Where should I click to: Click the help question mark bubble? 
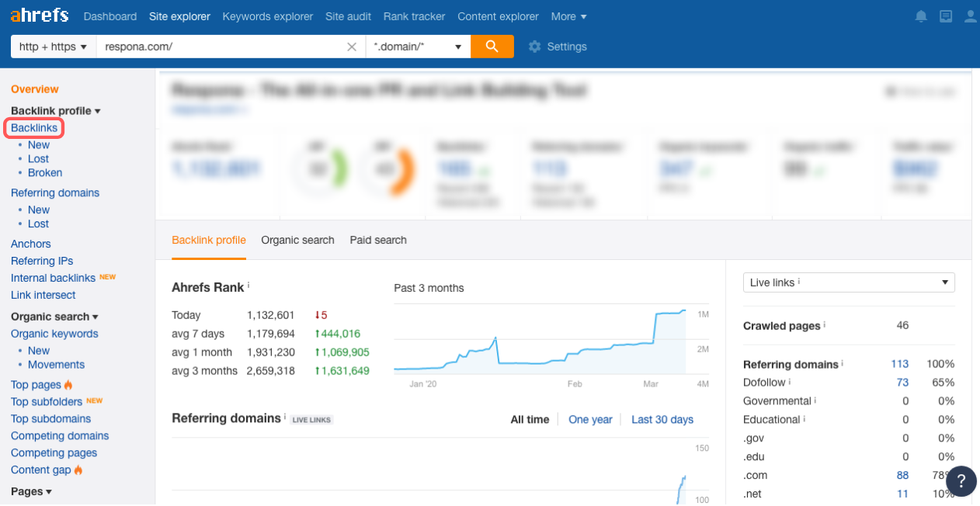pos(961,480)
